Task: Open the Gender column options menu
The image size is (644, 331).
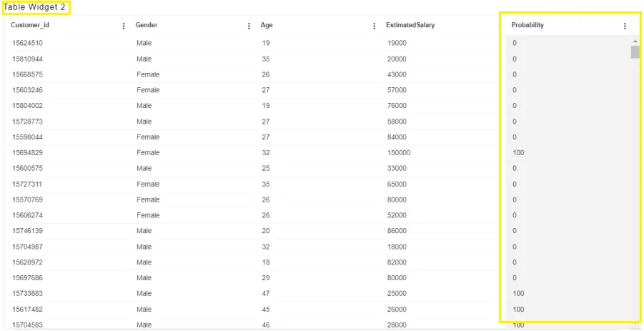Action: coord(249,26)
